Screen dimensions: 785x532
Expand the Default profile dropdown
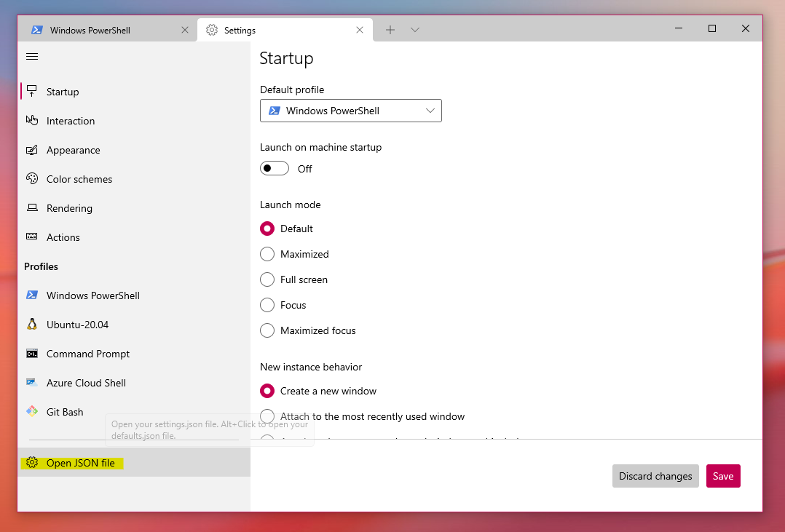(350, 111)
